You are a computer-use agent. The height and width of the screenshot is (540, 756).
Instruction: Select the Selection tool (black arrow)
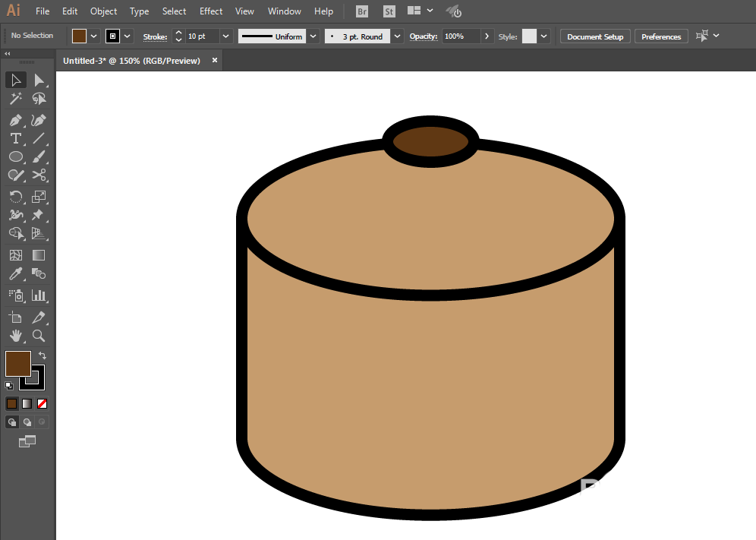click(x=15, y=80)
